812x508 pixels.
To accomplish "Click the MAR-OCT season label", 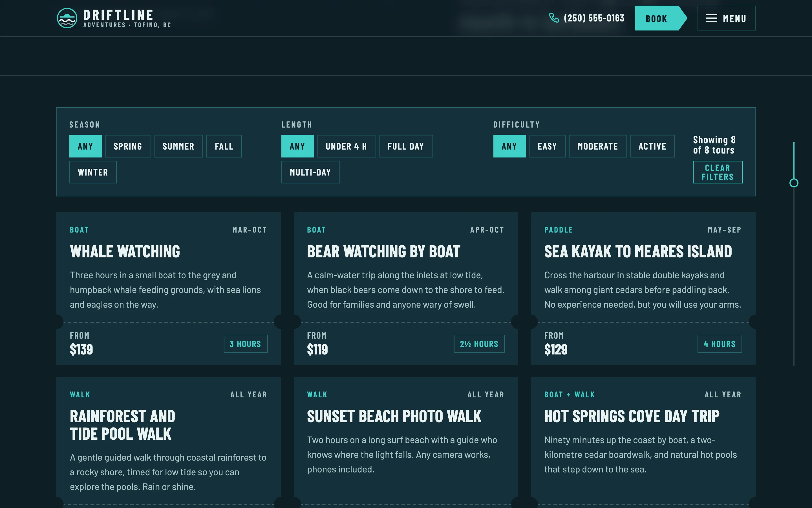I will coord(250,230).
